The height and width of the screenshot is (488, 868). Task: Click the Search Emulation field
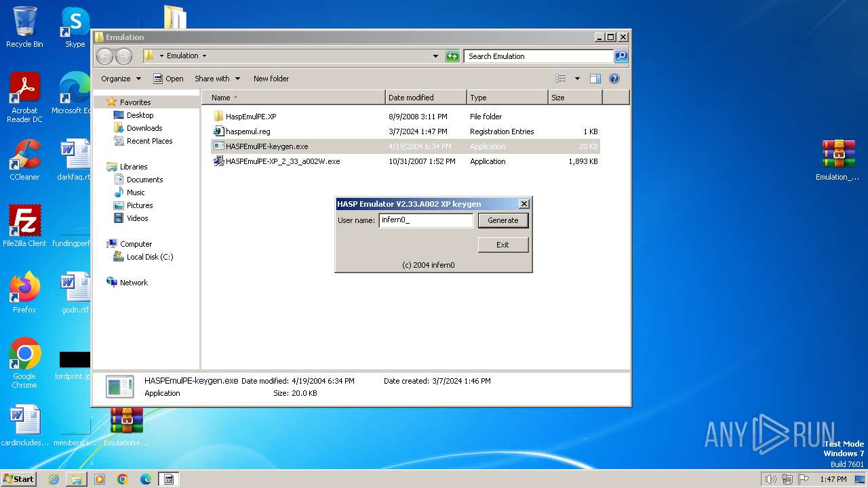(x=539, y=56)
